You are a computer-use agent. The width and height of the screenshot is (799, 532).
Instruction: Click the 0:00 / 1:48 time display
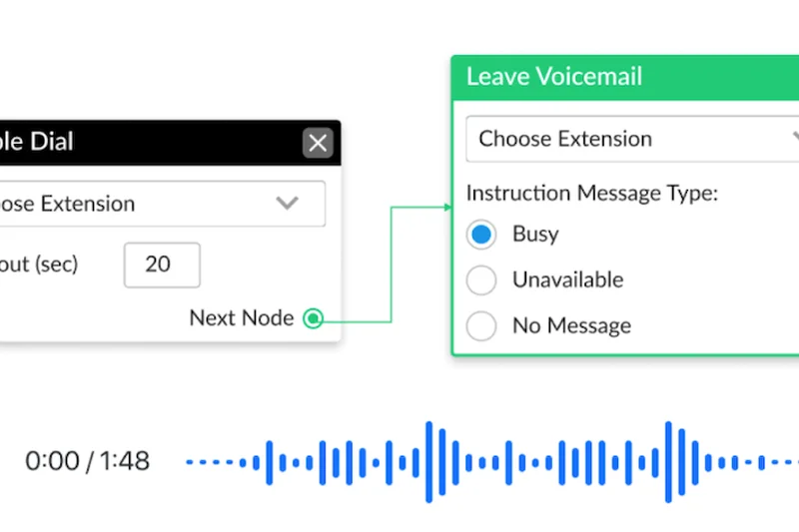87,461
